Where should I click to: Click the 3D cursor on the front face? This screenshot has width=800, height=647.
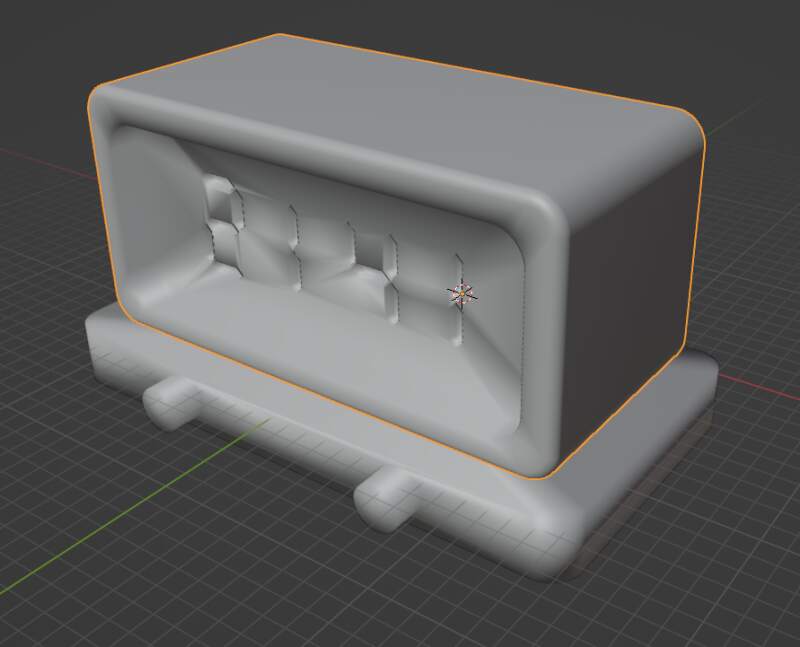461,294
